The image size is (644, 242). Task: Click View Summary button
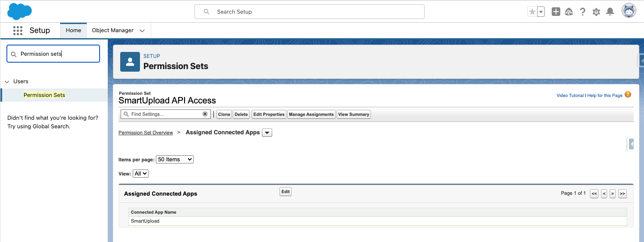[353, 114]
